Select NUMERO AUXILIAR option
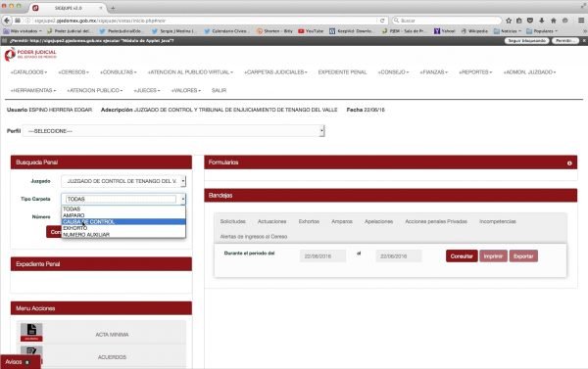588x369 pixels. 123,235
